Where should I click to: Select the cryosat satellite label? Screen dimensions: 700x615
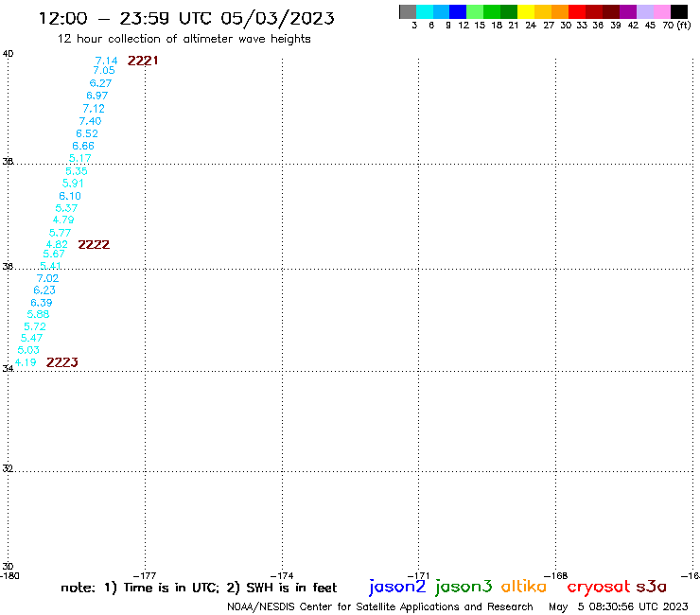tap(598, 587)
